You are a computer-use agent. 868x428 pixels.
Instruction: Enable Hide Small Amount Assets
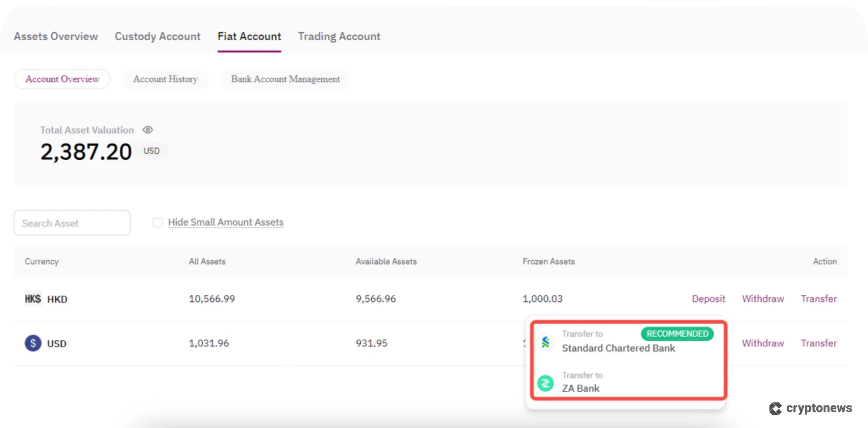pyautogui.click(x=158, y=222)
